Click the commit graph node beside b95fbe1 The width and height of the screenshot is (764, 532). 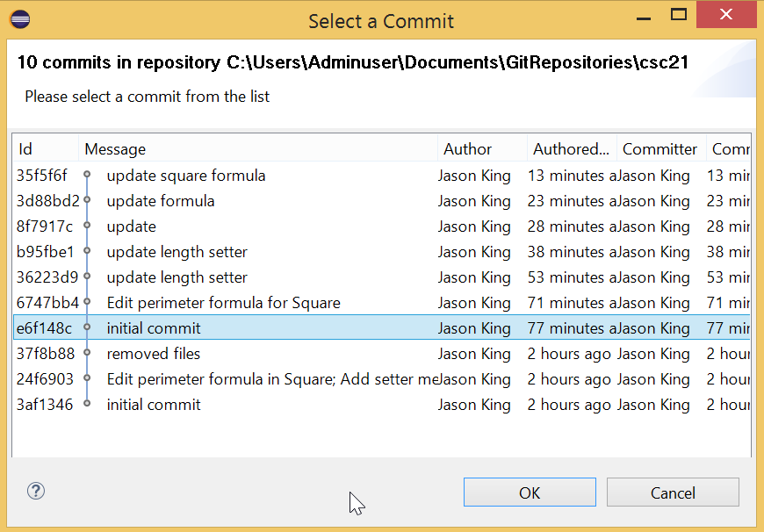click(x=88, y=252)
